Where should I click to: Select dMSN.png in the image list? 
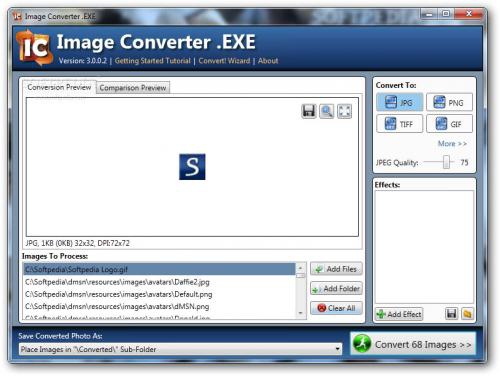[x=159, y=306]
